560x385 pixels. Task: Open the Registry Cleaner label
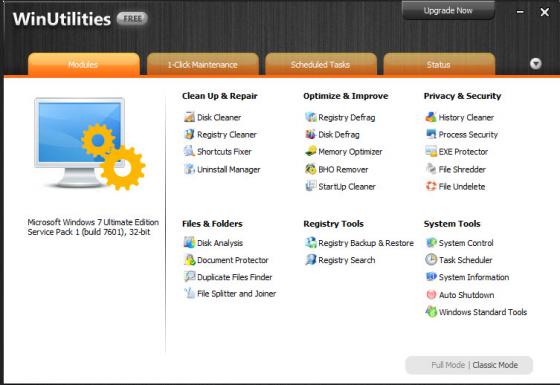(x=227, y=135)
